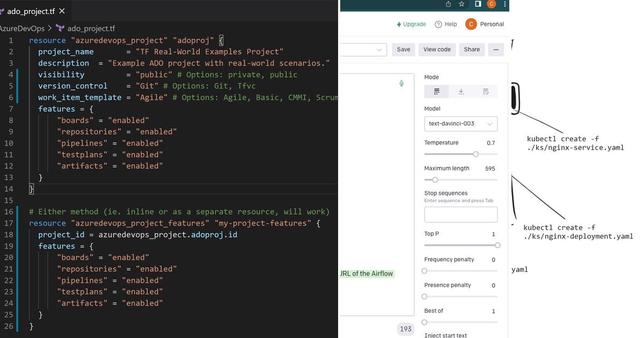Screen dimensions: 644x338
Task: Click 'project_id' on line 18
Action: pyautogui.click(x=61, y=234)
